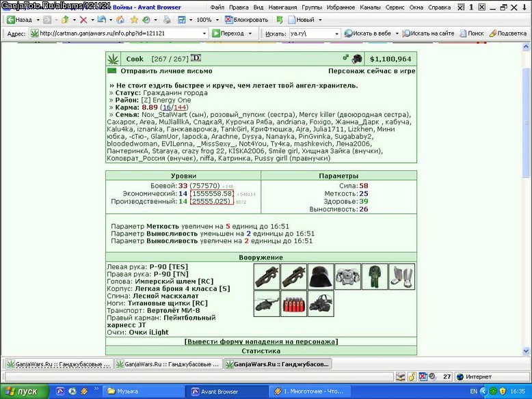The height and width of the screenshot is (399, 532).
Task: Click the vertical scrollbar thumb
Action: [x=526, y=122]
